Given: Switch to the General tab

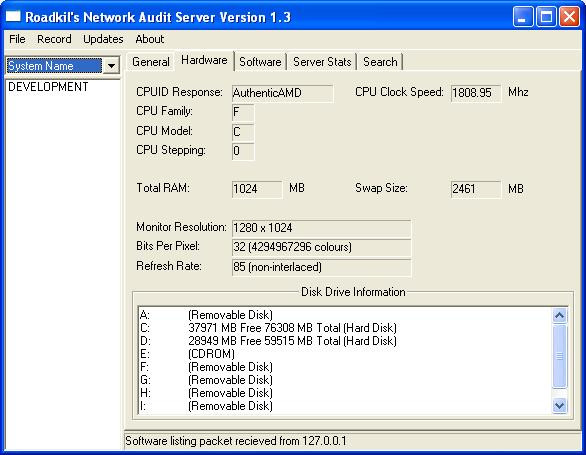Looking at the screenshot, I should [151, 62].
